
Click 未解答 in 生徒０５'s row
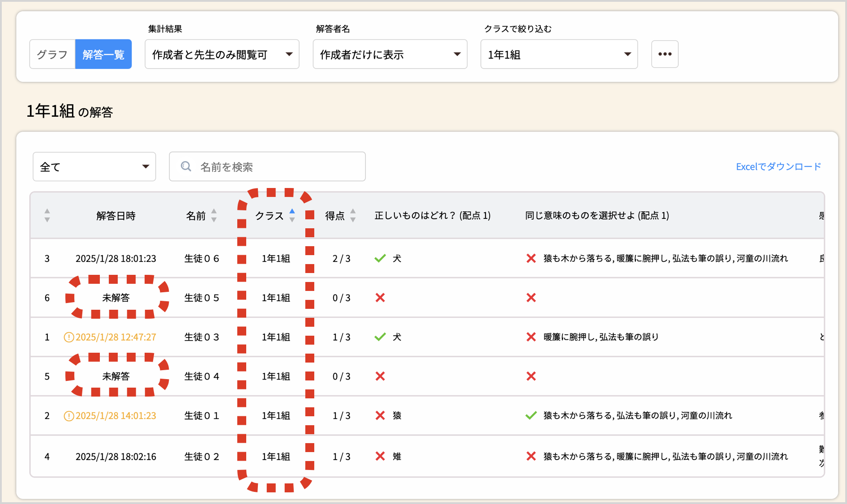coord(116,298)
